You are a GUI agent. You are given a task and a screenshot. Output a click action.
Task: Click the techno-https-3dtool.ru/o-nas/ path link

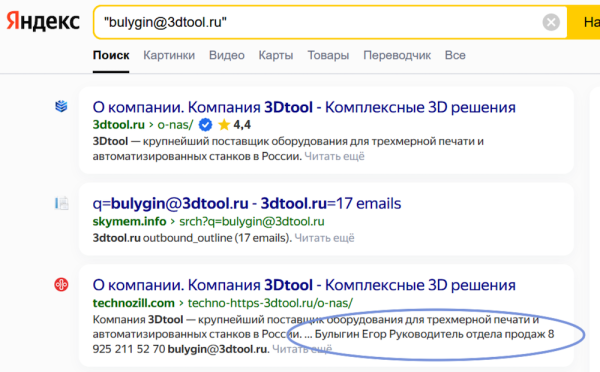(270, 303)
